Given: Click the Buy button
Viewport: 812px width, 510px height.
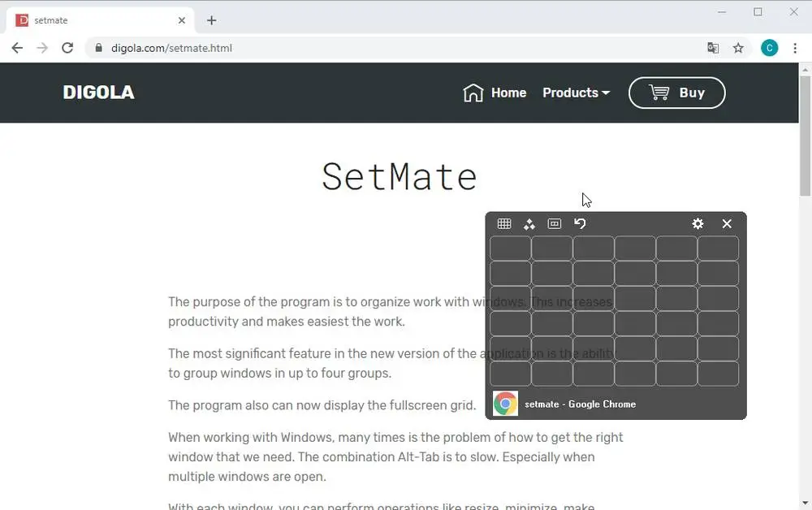Looking at the screenshot, I should [676, 93].
